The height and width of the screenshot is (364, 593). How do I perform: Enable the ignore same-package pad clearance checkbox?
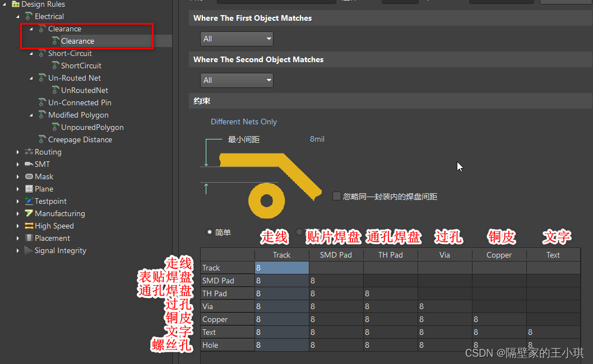coord(336,196)
